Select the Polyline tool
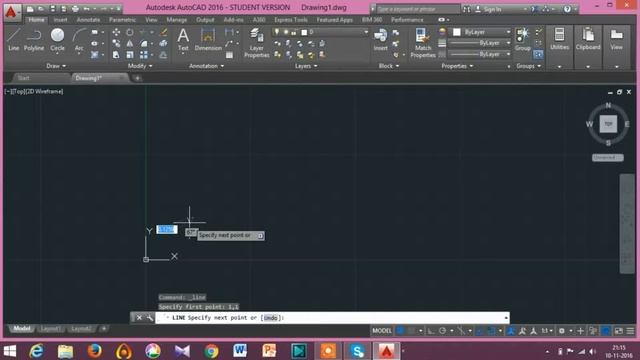 (33, 39)
